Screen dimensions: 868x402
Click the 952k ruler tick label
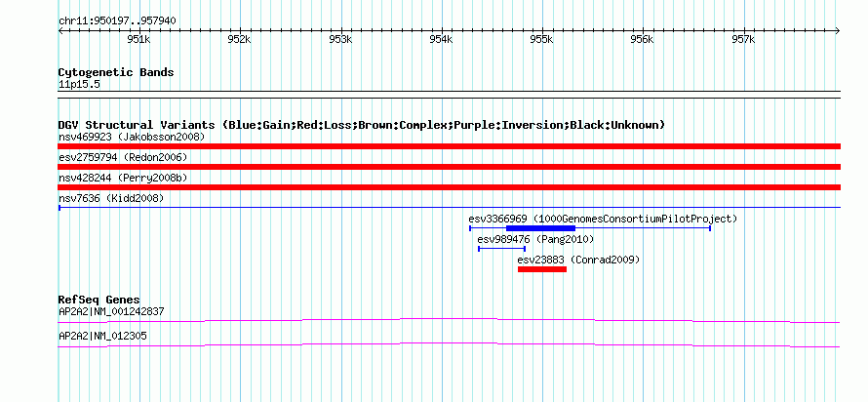point(239,40)
